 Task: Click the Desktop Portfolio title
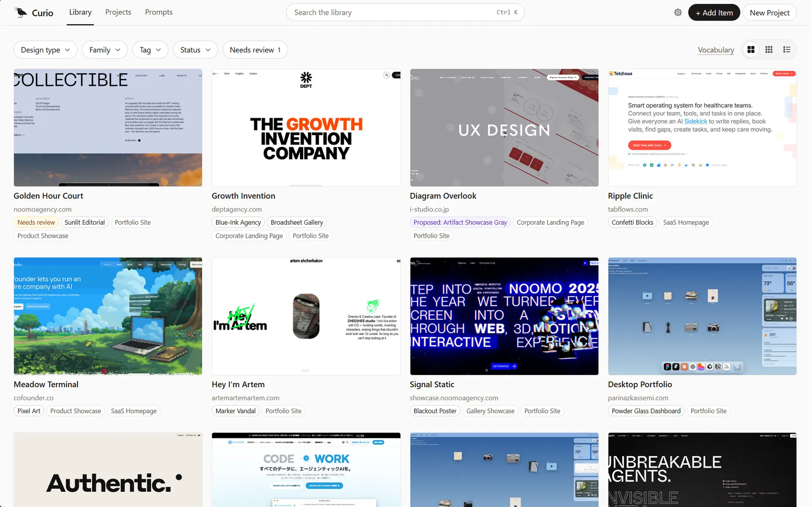640,384
